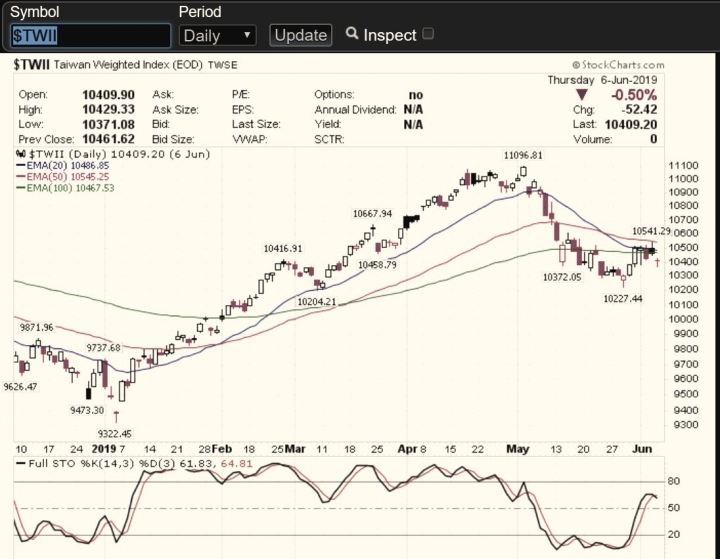The image size is (720, 559).
Task: Click the May label on the date axis
Action: point(518,449)
